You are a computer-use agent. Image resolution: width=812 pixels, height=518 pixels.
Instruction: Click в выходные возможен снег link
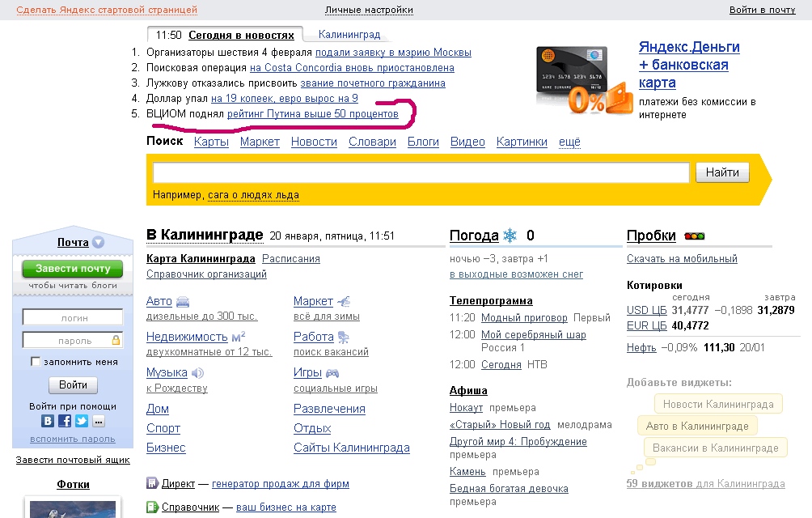click(516, 274)
